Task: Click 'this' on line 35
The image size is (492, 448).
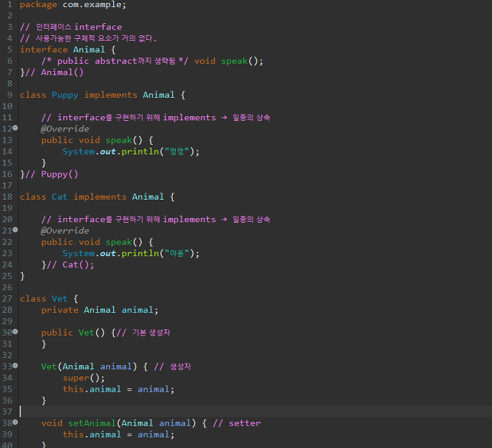Action: 73,390
